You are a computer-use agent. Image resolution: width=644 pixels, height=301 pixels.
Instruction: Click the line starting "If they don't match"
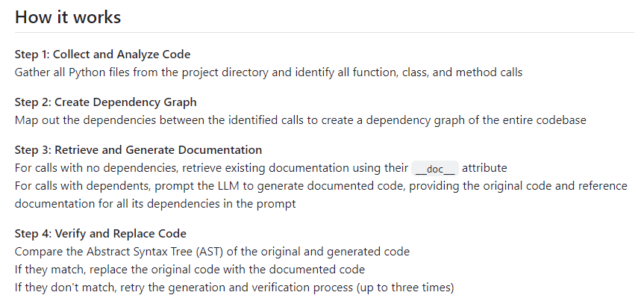tap(234, 287)
